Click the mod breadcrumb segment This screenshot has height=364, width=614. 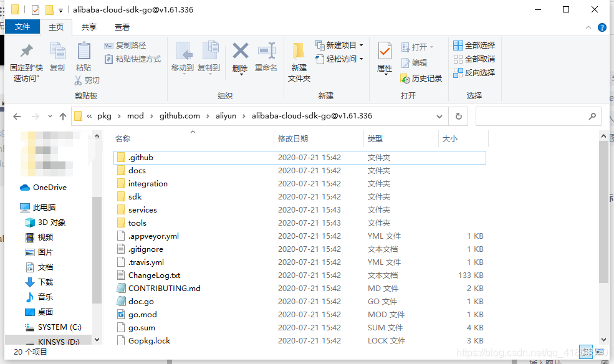(135, 116)
